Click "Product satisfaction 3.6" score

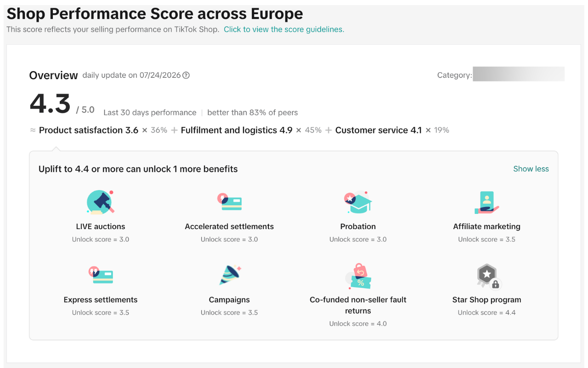click(89, 130)
